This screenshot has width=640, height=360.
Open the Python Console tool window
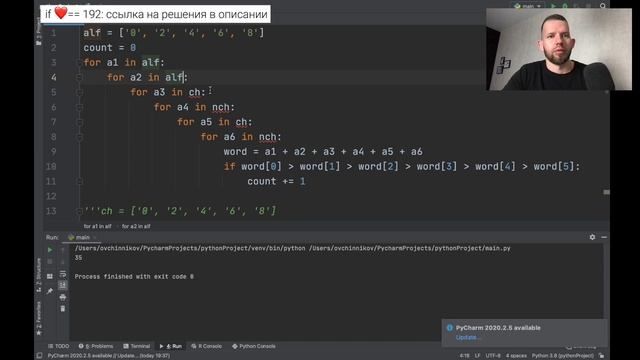point(254,346)
